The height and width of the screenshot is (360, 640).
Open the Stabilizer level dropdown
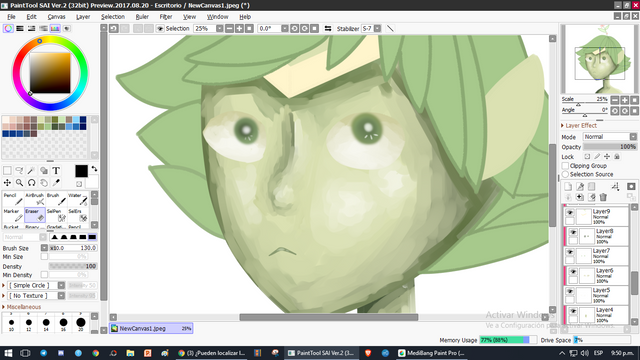pyautogui.click(x=378, y=29)
